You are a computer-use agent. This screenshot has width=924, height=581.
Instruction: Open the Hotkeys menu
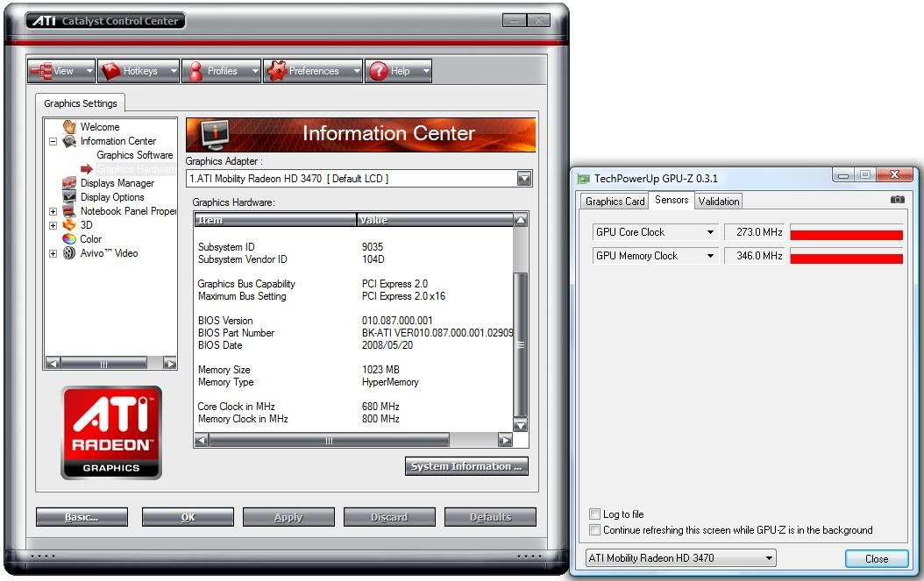click(x=139, y=71)
